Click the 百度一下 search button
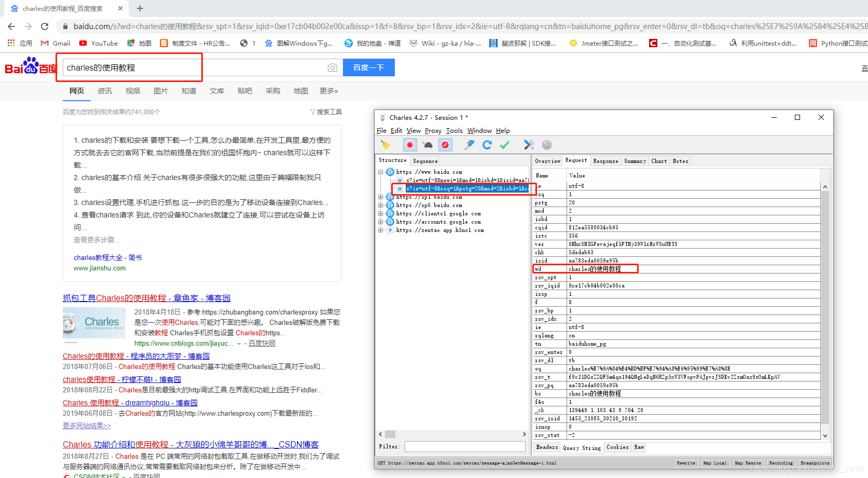Image resolution: width=868 pixels, height=478 pixels. click(368, 67)
